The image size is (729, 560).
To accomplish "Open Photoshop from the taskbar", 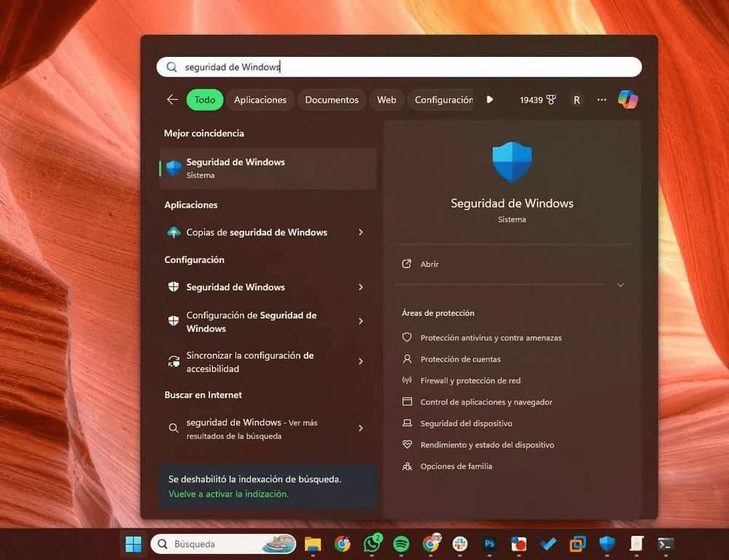I will pyautogui.click(x=490, y=544).
